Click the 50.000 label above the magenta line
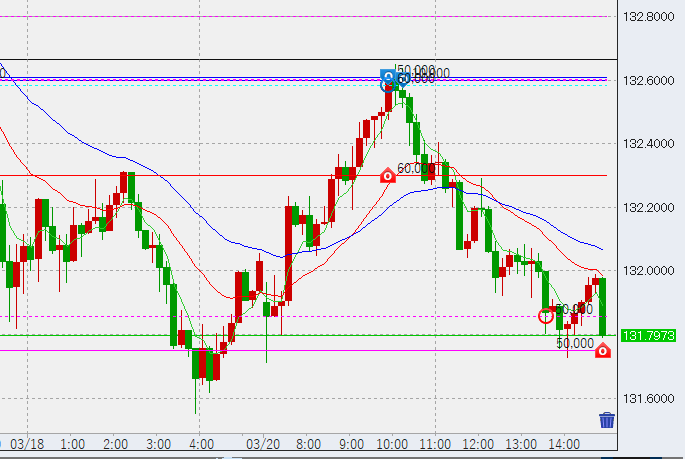The height and width of the screenshot is (459, 685). coord(577,342)
